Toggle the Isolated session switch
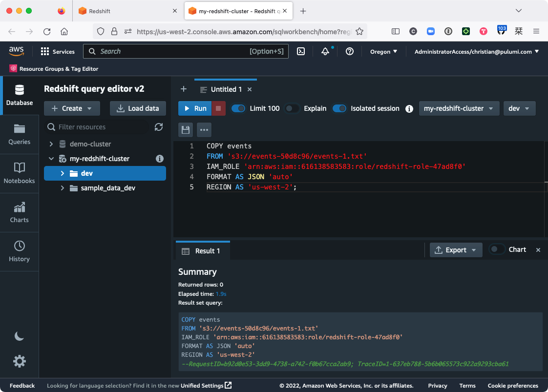This screenshot has height=392, width=548. tap(339, 108)
